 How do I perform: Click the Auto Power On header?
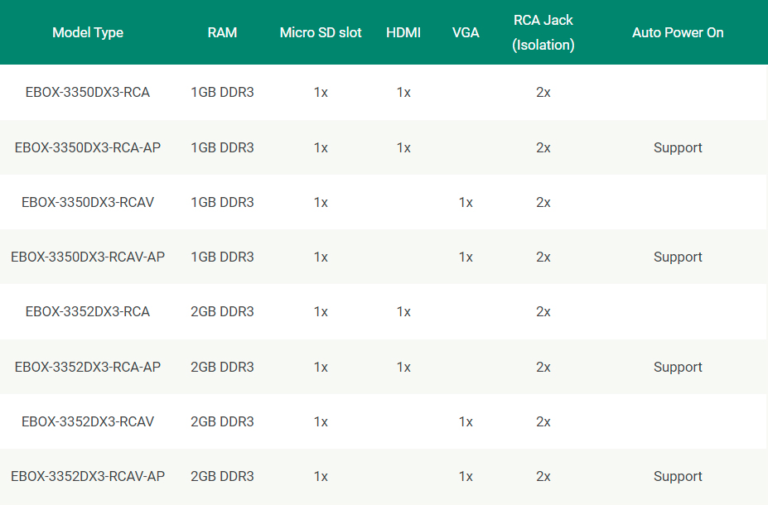coord(677,32)
